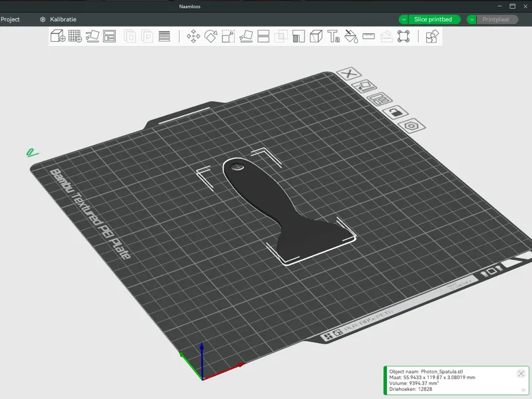This screenshot has height=399, width=532.
Task: Click the toolbar Arrange all objects icon
Action: click(109, 36)
